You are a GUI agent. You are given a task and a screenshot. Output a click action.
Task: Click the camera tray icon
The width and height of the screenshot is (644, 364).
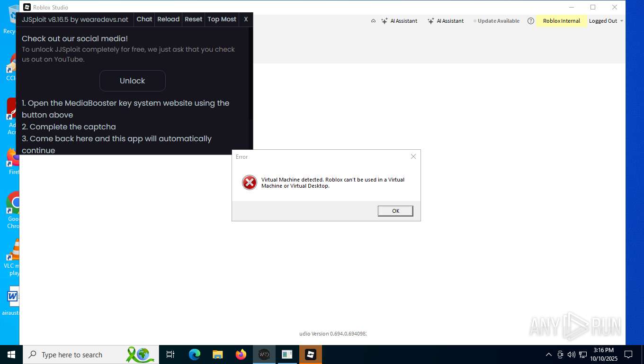click(560, 355)
